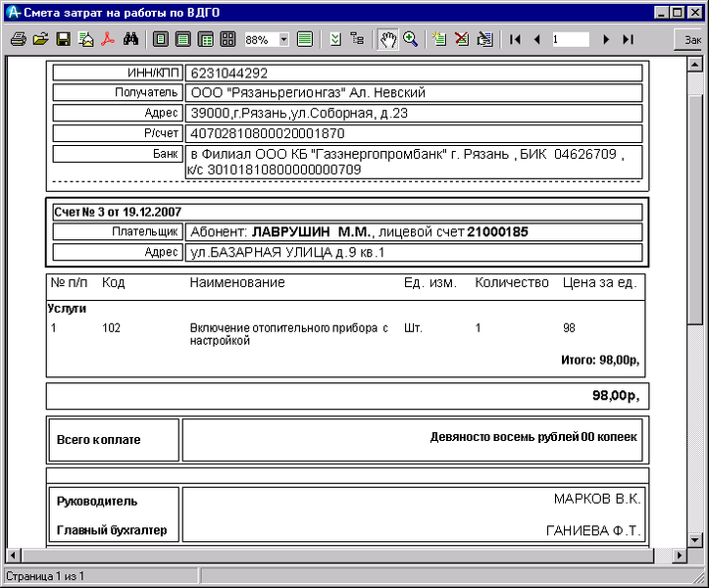Go to the next page
The height and width of the screenshot is (588, 709).
606,39
